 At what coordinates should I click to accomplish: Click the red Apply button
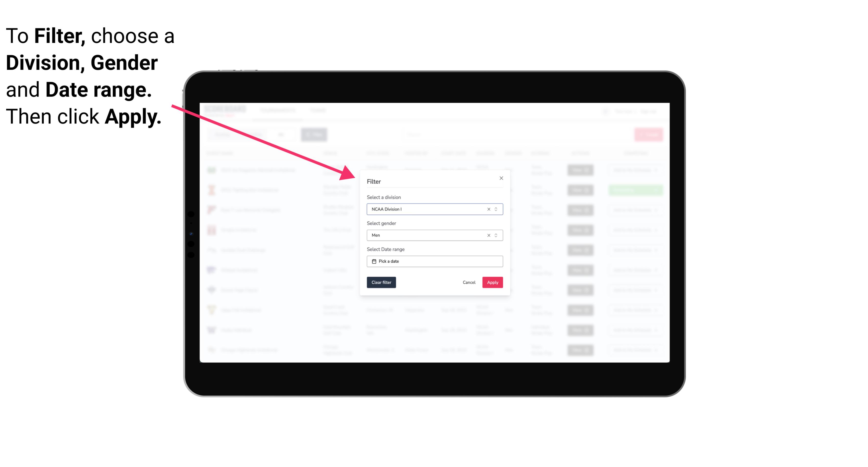click(492, 283)
